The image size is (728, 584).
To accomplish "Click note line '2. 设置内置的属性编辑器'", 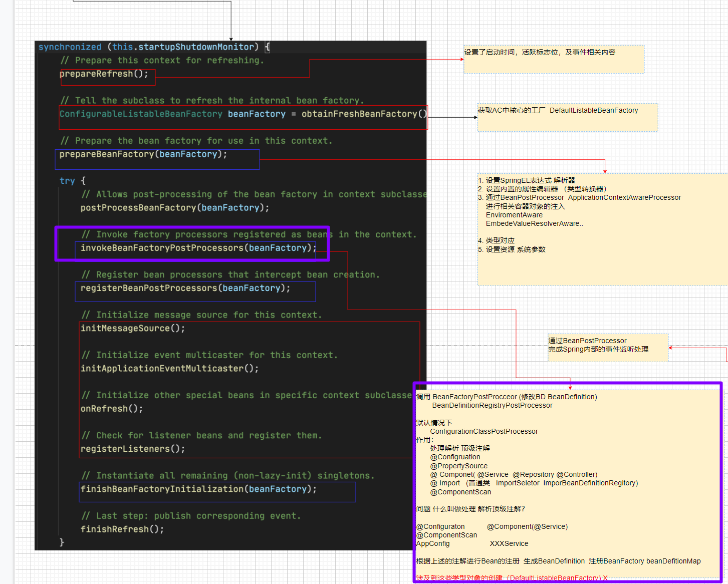I will click(x=518, y=189).
